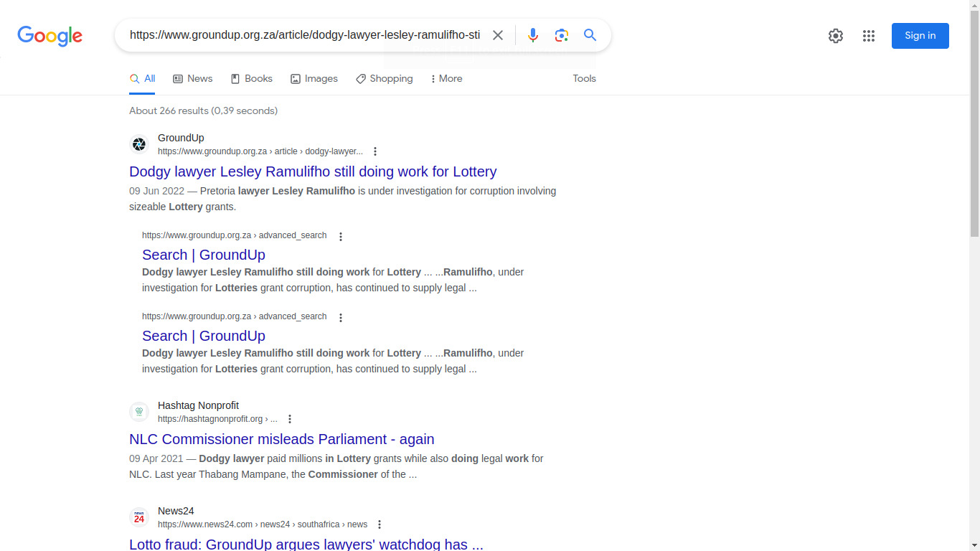The height and width of the screenshot is (551, 980).
Task: Open the search Tools options
Action: pos(584,79)
